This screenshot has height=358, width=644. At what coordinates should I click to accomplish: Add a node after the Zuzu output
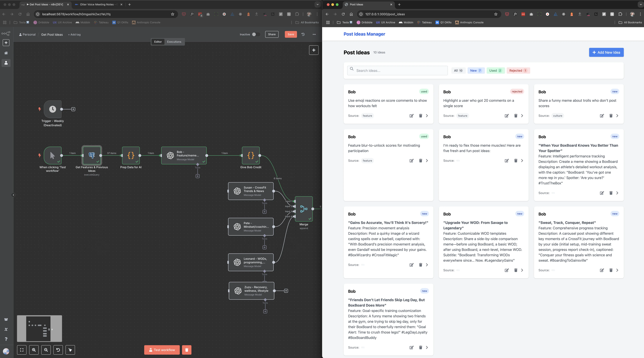pyautogui.click(x=286, y=291)
